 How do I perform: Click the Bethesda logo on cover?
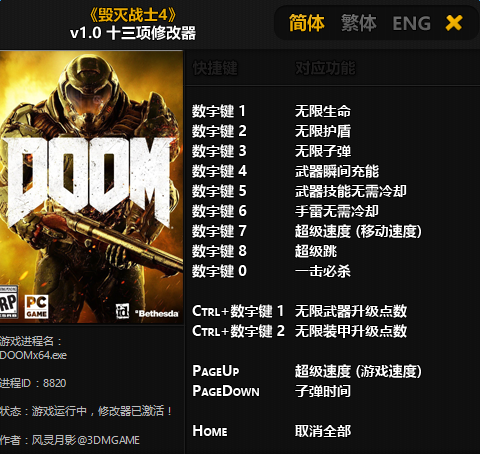coord(157,314)
